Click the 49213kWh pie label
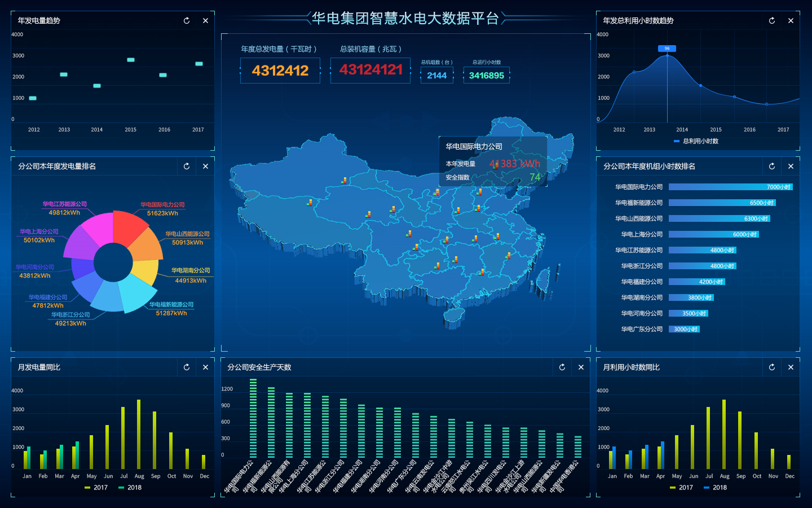This screenshot has height=508, width=812. [x=70, y=324]
